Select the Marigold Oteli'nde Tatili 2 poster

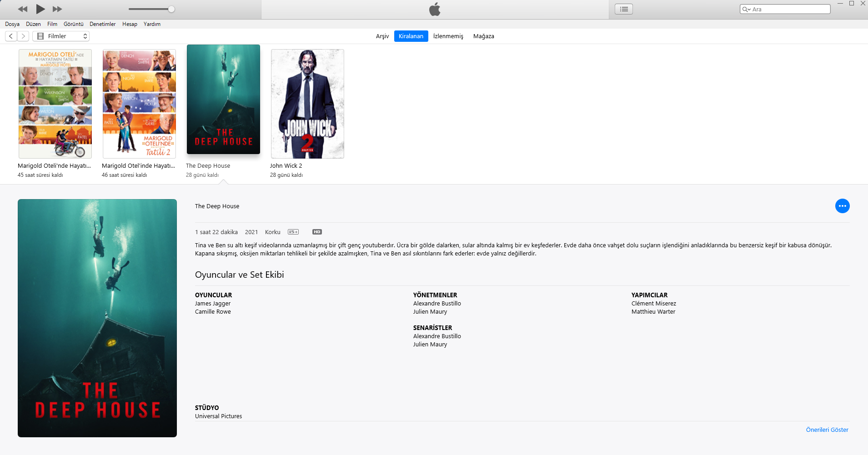(139, 104)
